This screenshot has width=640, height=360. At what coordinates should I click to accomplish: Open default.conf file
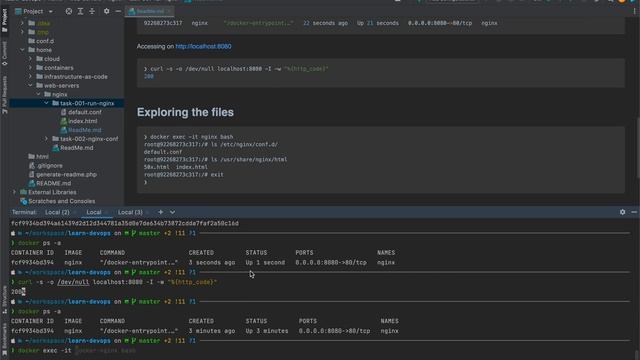[x=81, y=112]
